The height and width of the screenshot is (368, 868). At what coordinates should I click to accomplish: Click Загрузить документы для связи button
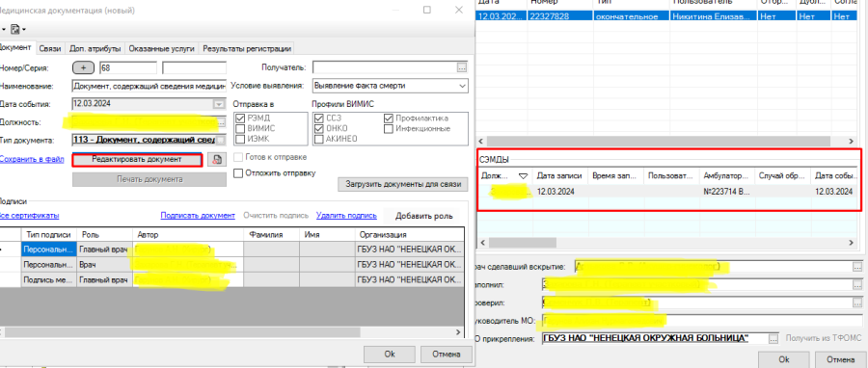tap(403, 184)
